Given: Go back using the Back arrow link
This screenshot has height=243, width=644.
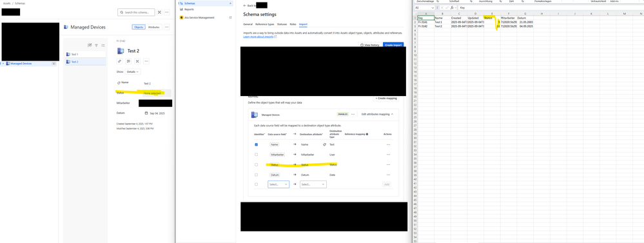Looking at the screenshot, I should (249, 6).
